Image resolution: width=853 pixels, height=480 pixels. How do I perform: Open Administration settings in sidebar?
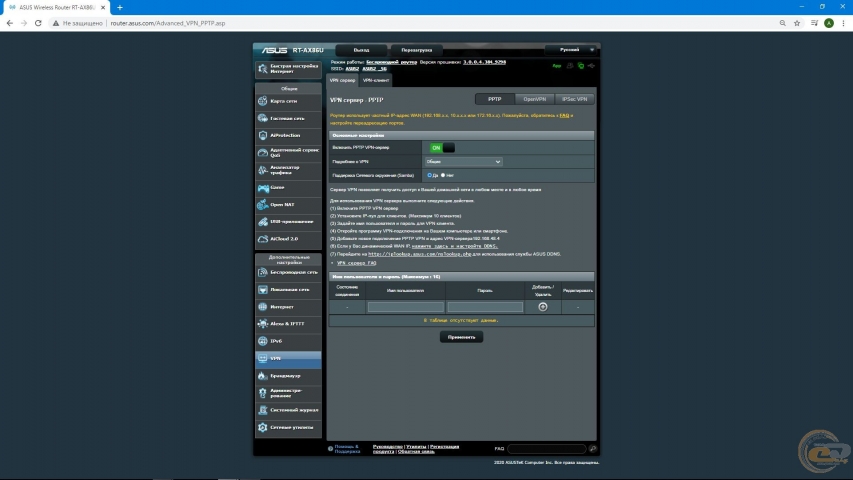[x=288, y=393]
